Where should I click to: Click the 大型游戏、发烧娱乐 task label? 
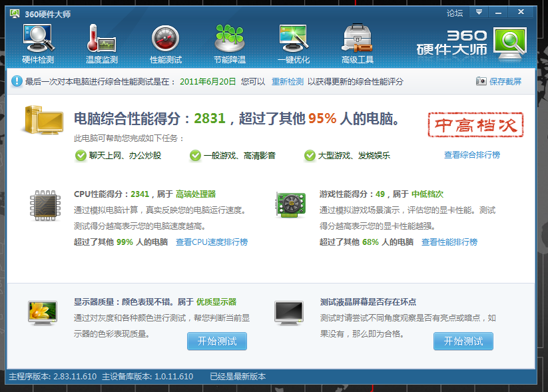(354, 156)
